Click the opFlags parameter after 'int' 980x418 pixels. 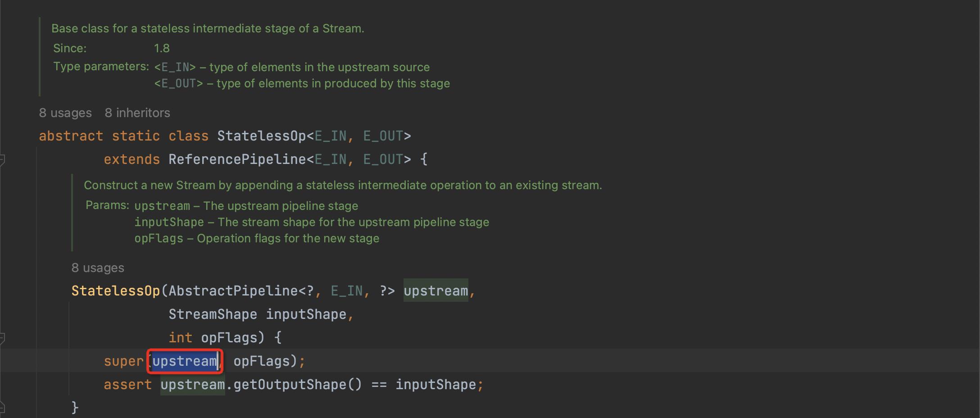pos(229,338)
